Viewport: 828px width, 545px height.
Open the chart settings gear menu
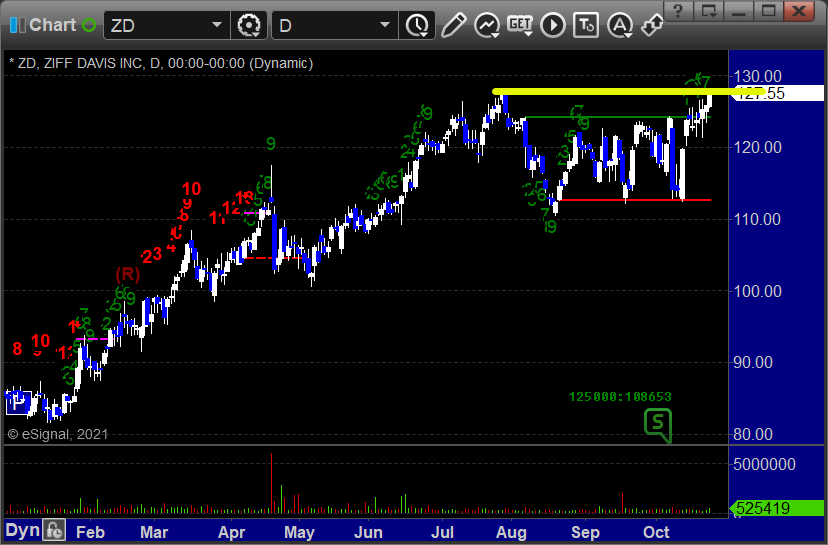click(x=249, y=25)
